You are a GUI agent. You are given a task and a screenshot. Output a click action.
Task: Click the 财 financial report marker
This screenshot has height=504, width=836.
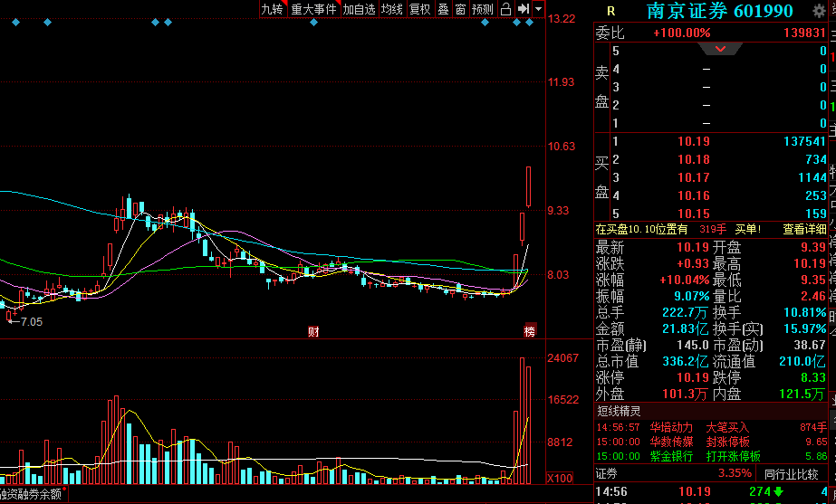(313, 332)
